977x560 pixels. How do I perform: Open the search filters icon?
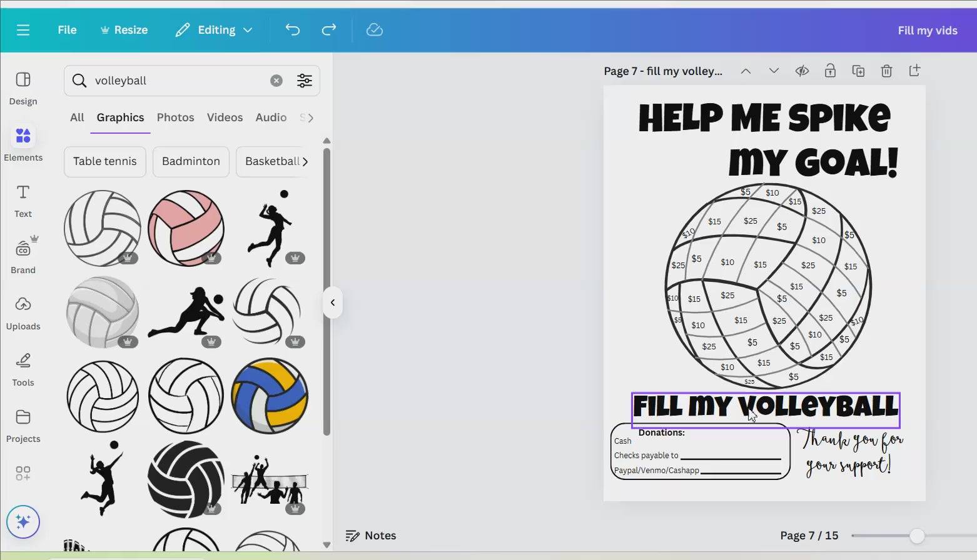pos(305,81)
